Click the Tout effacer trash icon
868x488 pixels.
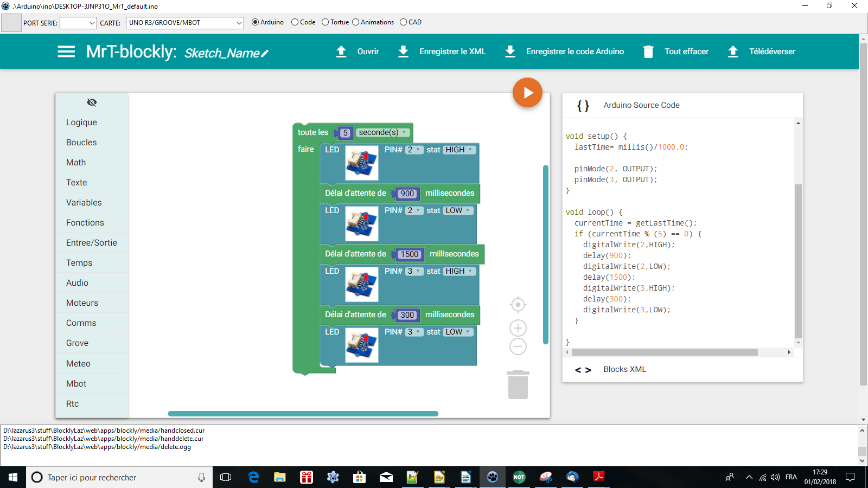[x=648, y=52]
